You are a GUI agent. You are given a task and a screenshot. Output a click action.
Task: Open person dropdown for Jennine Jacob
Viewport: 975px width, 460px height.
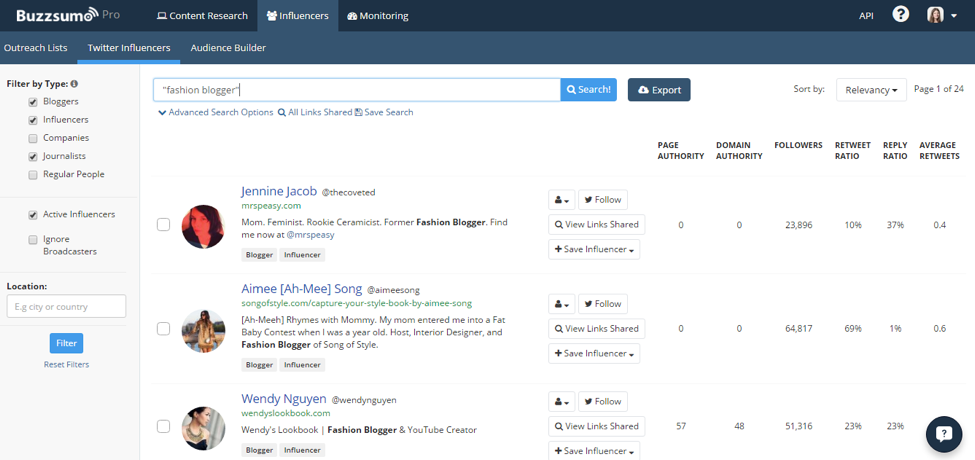coord(561,200)
